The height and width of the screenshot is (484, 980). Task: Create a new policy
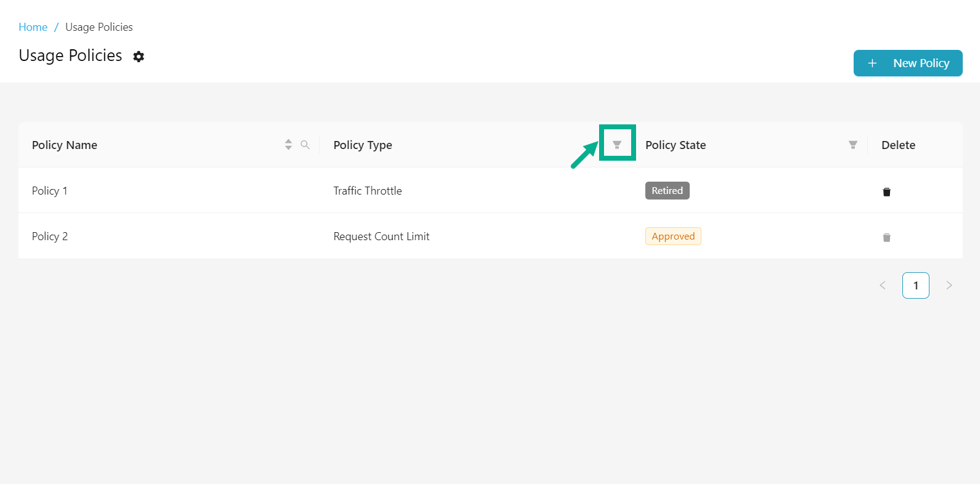(908, 63)
